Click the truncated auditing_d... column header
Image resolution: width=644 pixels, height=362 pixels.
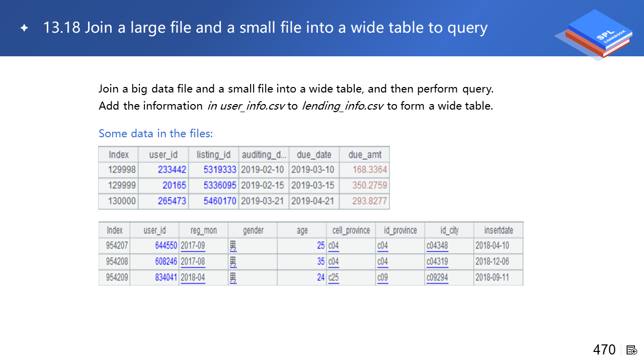(264, 154)
